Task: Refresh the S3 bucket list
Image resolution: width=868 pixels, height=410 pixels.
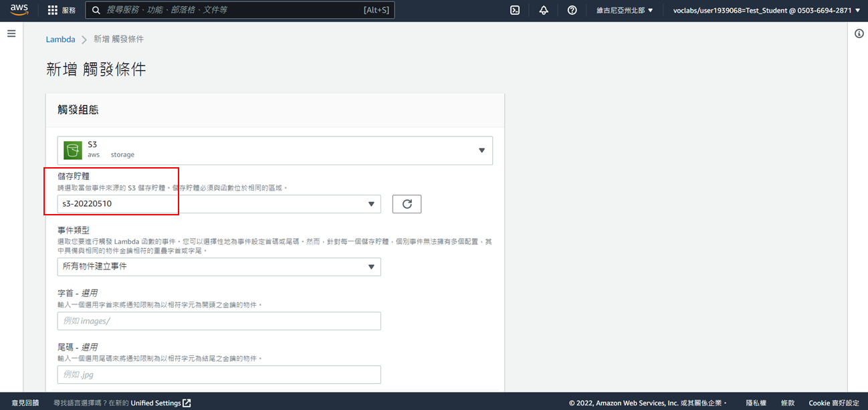Action: [407, 204]
